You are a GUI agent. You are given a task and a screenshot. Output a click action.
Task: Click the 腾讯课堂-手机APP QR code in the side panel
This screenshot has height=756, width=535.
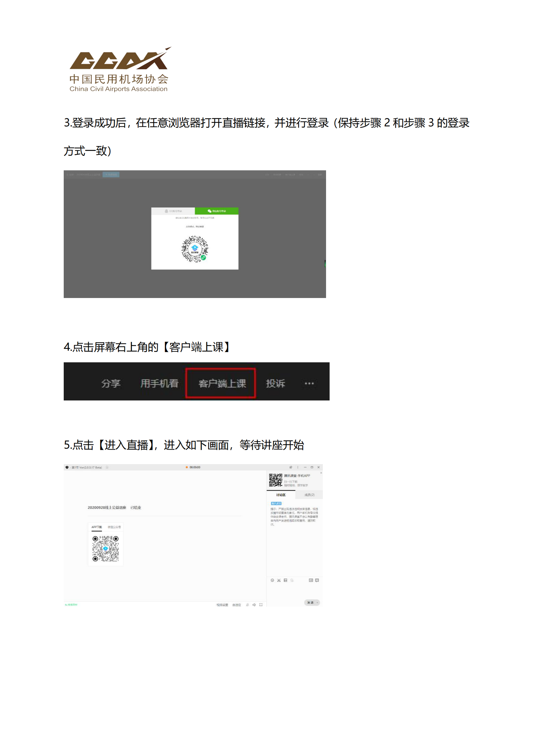pos(276,480)
